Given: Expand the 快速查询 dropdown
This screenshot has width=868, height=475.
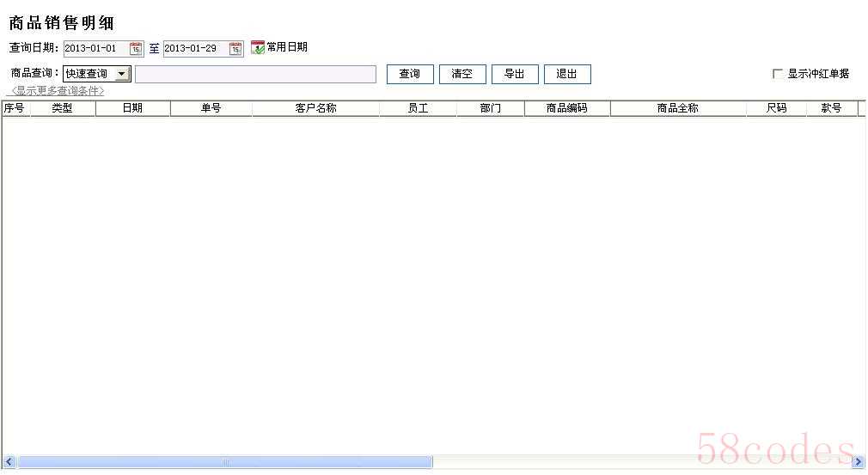Looking at the screenshot, I should click(122, 75).
